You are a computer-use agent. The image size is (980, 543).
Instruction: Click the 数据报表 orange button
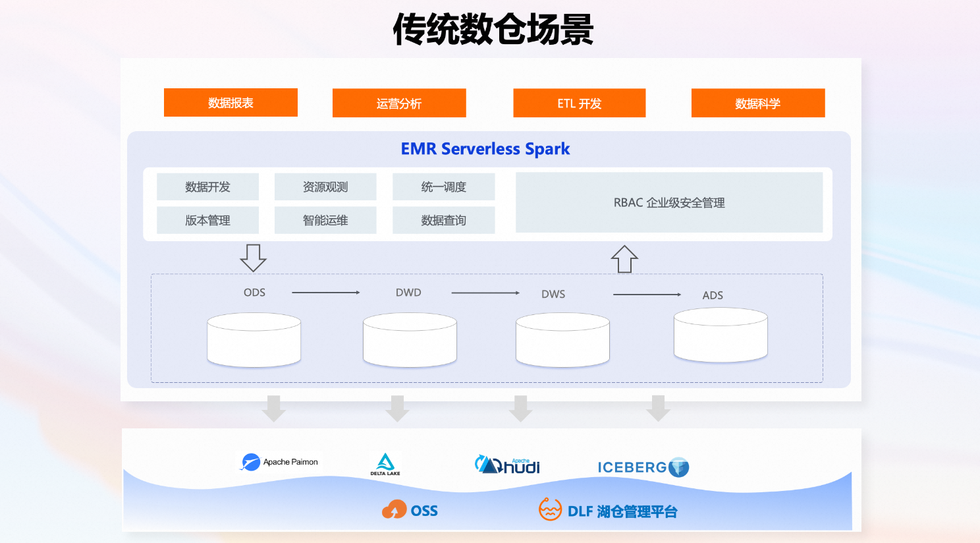[231, 103]
